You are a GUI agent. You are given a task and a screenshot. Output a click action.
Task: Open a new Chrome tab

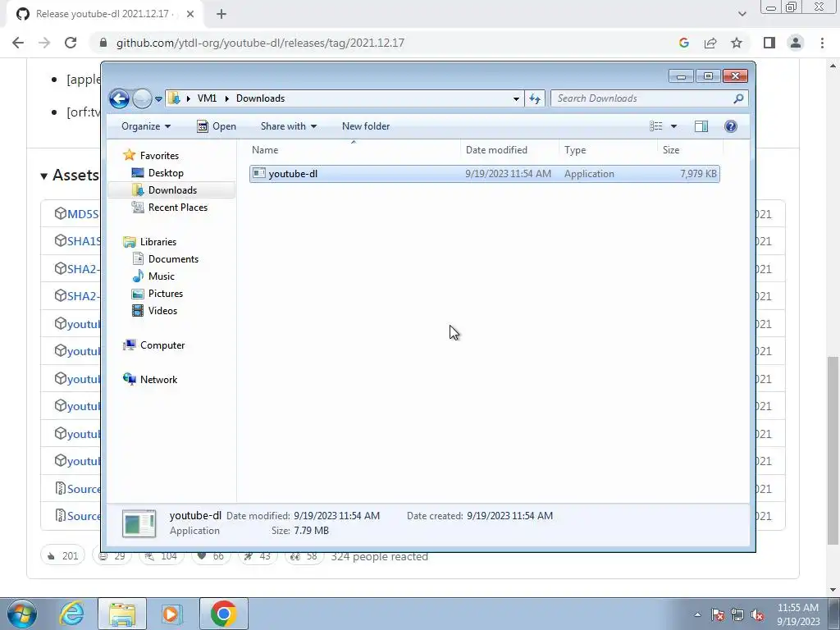(x=221, y=14)
